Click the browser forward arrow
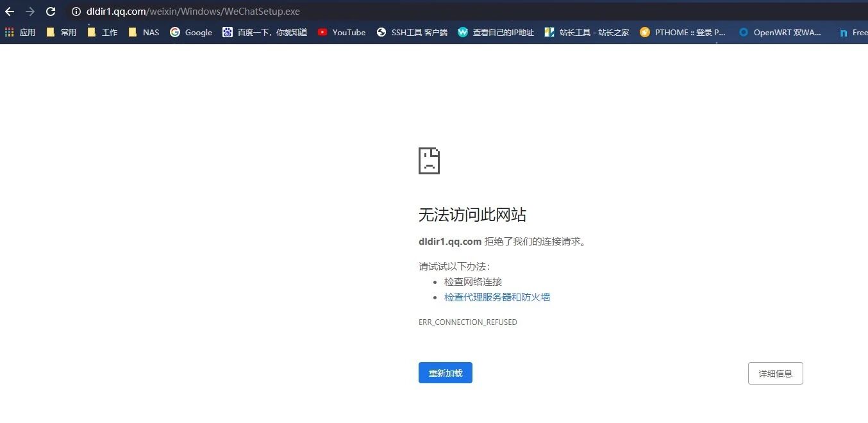The height and width of the screenshot is (423, 868). (30, 12)
